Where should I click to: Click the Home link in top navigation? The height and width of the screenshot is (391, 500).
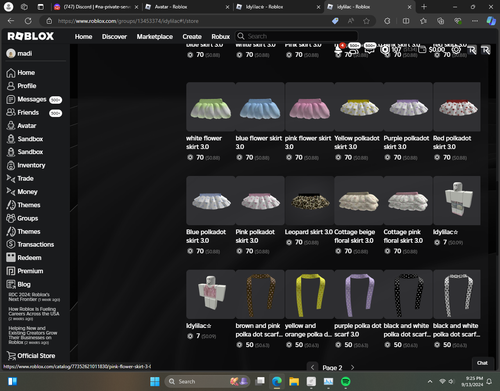pyautogui.click(x=83, y=37)
